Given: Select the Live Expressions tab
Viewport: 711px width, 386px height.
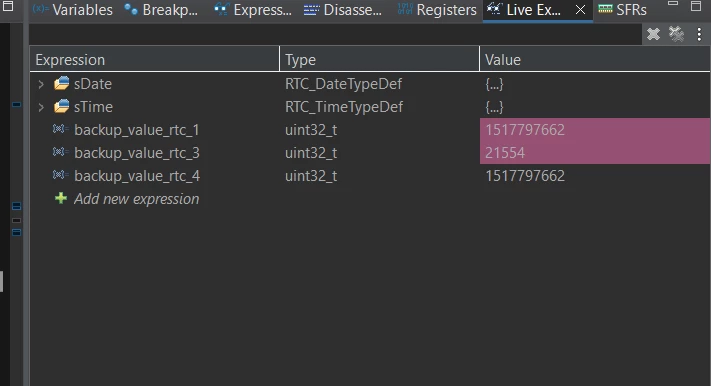Looking at the screenshot, I should 524,10.
